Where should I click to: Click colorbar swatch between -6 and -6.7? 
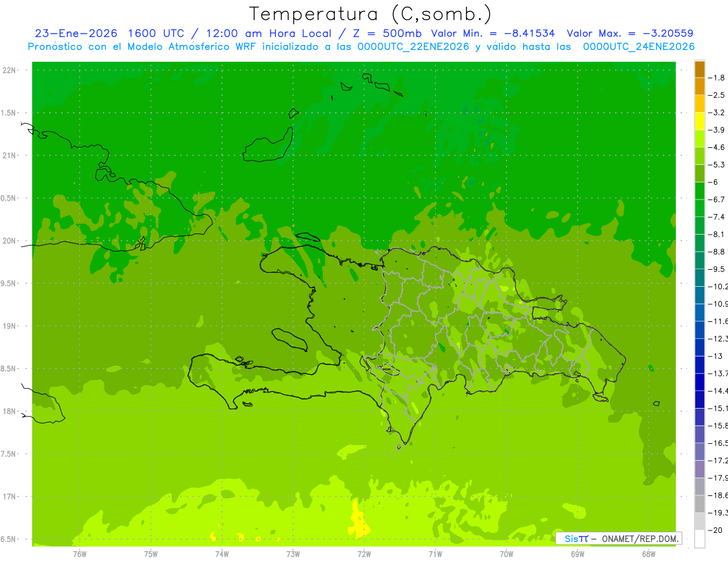699,191
